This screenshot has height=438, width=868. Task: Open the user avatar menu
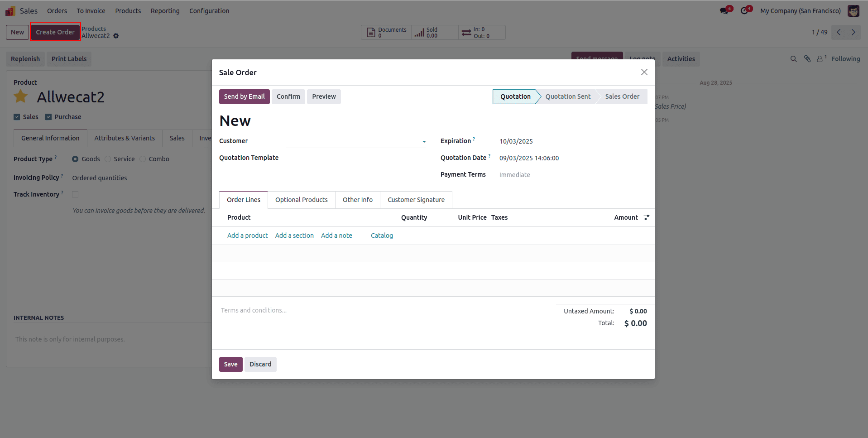point(854,11)
